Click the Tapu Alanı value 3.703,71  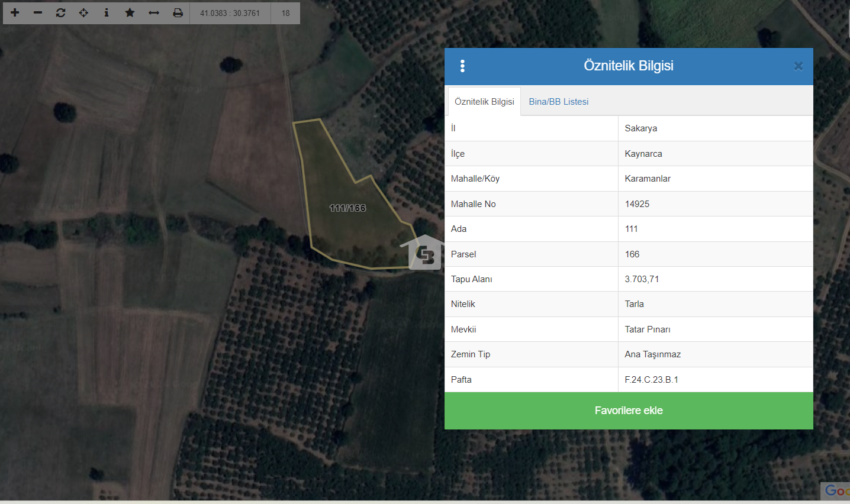pos(642,279)
